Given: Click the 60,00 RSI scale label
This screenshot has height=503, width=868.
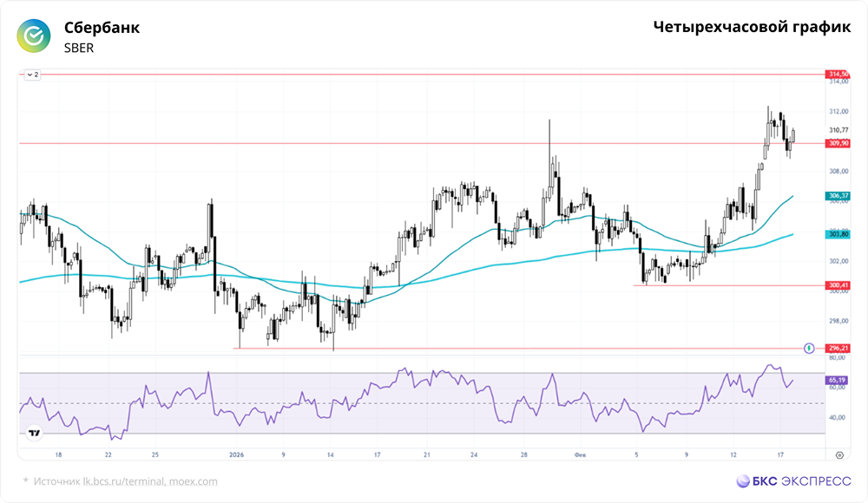Looking at the screenshot, I should point(837,388).
